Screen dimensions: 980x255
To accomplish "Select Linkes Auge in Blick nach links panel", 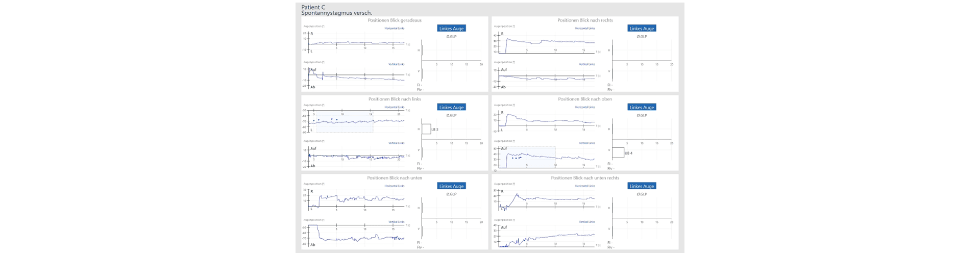I will (451, 107).
